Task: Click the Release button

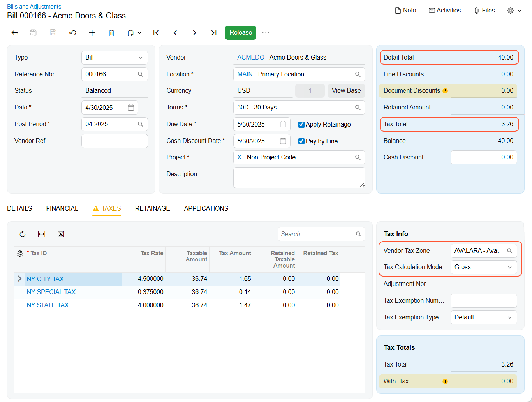Action: (240, 33)
